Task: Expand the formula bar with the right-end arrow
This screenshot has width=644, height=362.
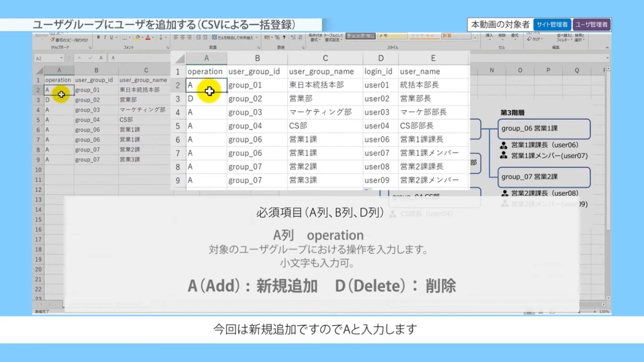Action: (607, 58)
